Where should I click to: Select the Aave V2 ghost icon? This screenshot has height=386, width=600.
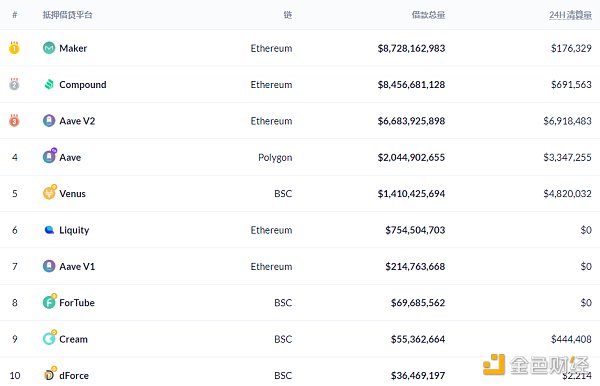(x=49, y=121)
